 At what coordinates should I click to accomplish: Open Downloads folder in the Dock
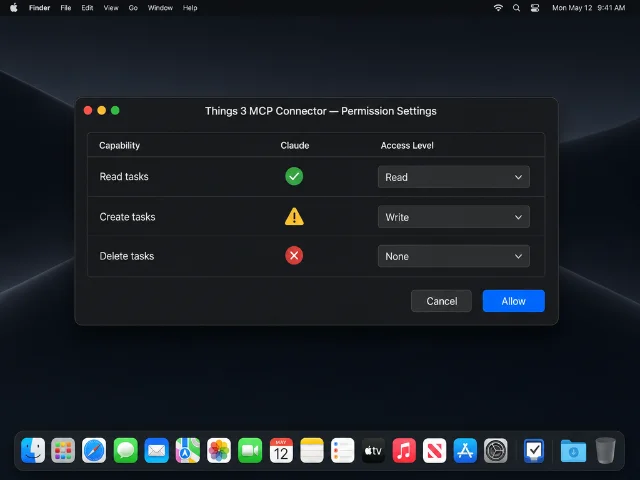click(573, 451)
